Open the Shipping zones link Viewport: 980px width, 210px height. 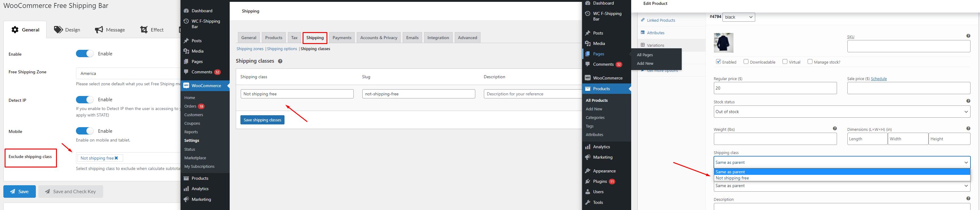click(x=250, y=49)
